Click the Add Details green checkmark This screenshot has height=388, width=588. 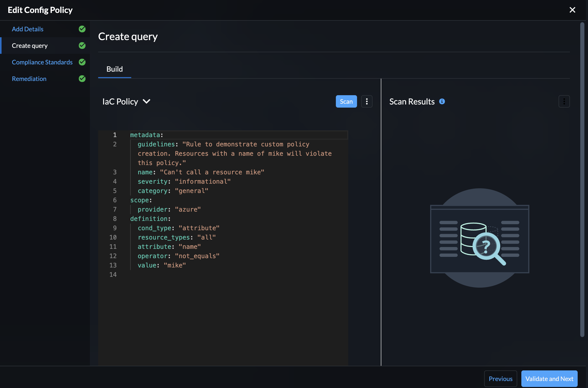pos(82,29)
